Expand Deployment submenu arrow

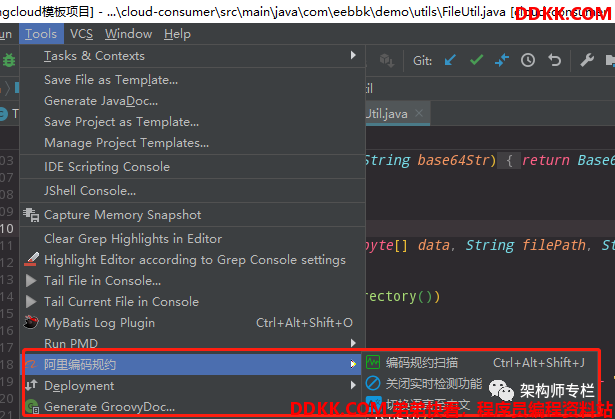tap(353, 385)
